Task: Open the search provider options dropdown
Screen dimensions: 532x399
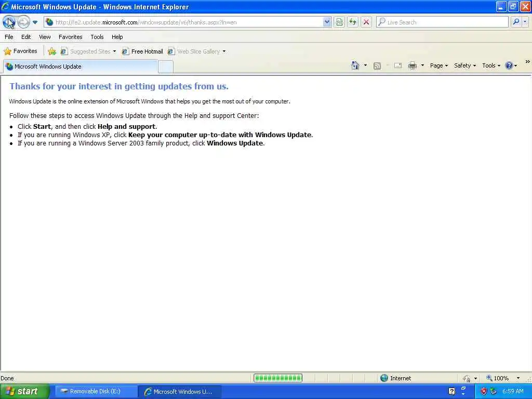Action: coord(525,22)
